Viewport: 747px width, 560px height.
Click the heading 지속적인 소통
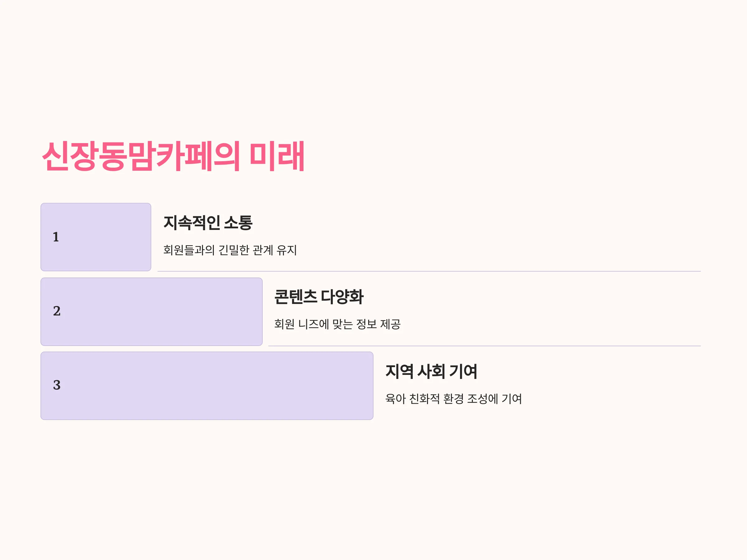208,223
